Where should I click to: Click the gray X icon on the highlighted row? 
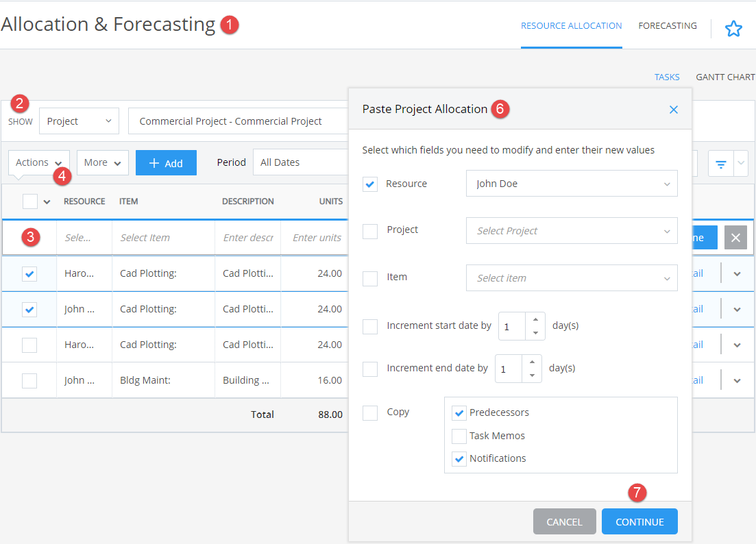click(x=737, y=237)
